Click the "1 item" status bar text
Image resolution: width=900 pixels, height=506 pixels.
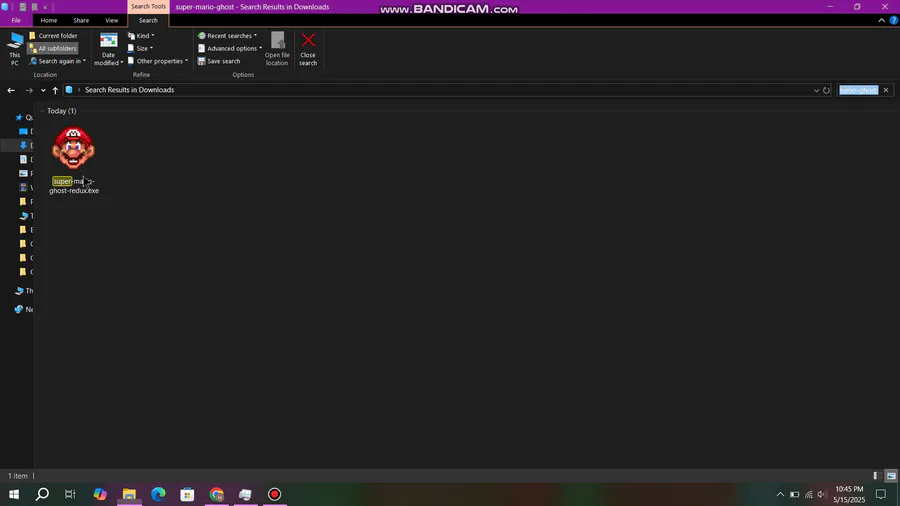tap(18, 476)
